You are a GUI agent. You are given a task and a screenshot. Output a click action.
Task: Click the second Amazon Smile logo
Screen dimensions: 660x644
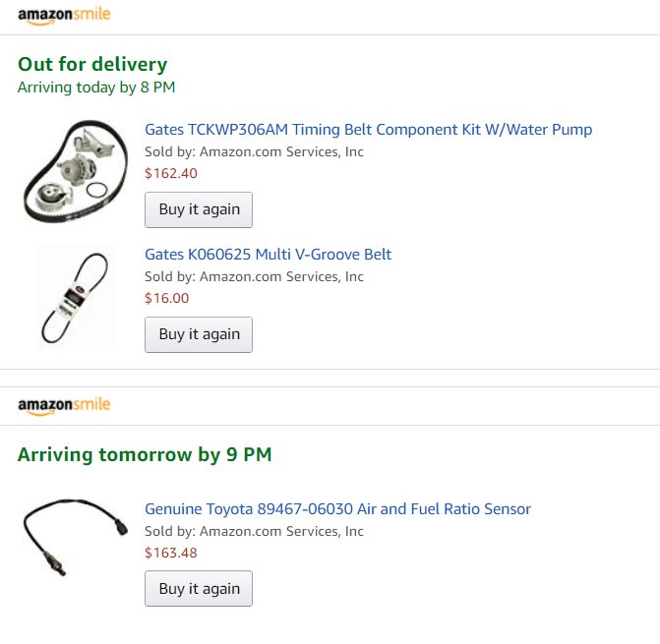(x=64, y=406)
